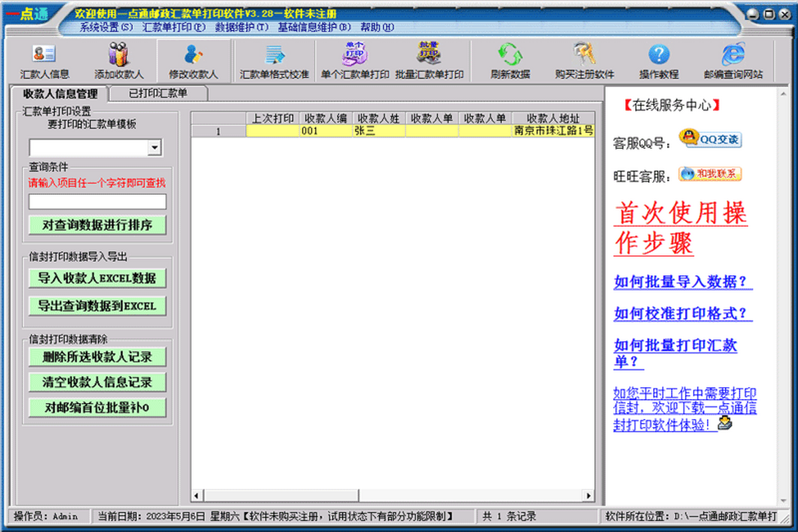Click the query condition input field
This screenshot has width=798, height=532.
pos(97,201)
